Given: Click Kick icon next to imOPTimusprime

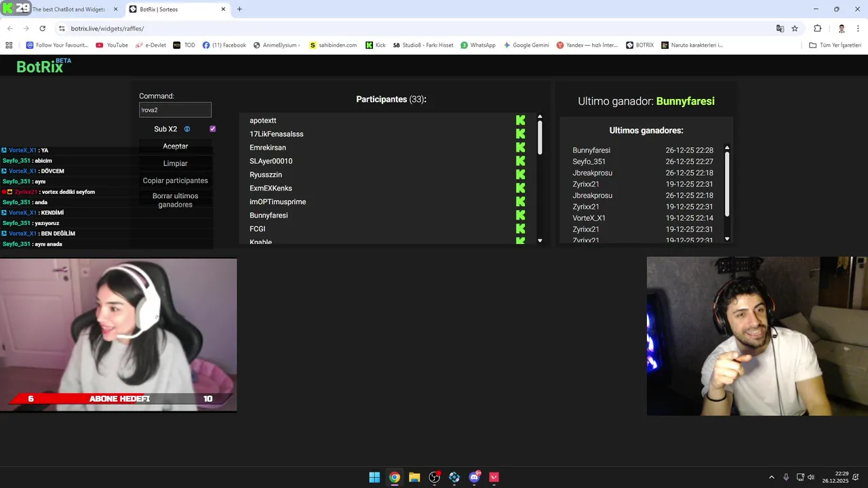Looking at the screenshot, I should click(520, 201).
